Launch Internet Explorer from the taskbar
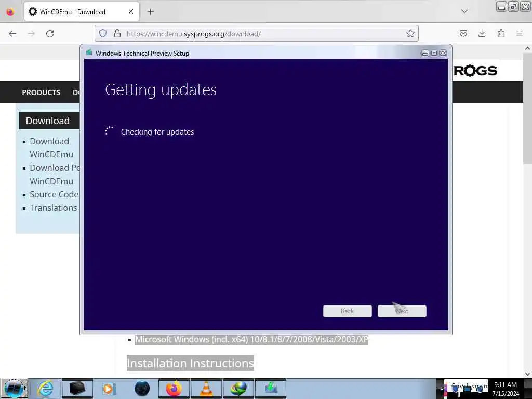 (45, 389)
